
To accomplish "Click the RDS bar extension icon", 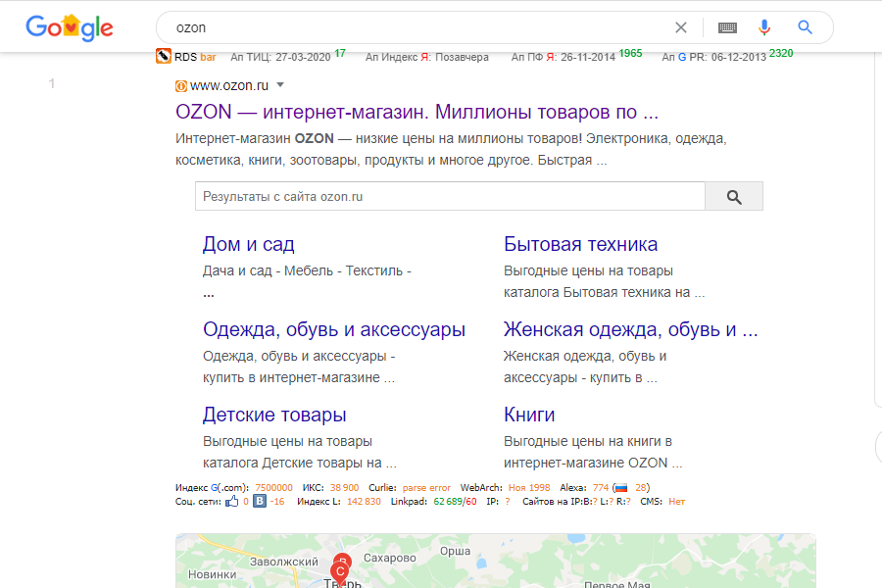I will point(164,57).
